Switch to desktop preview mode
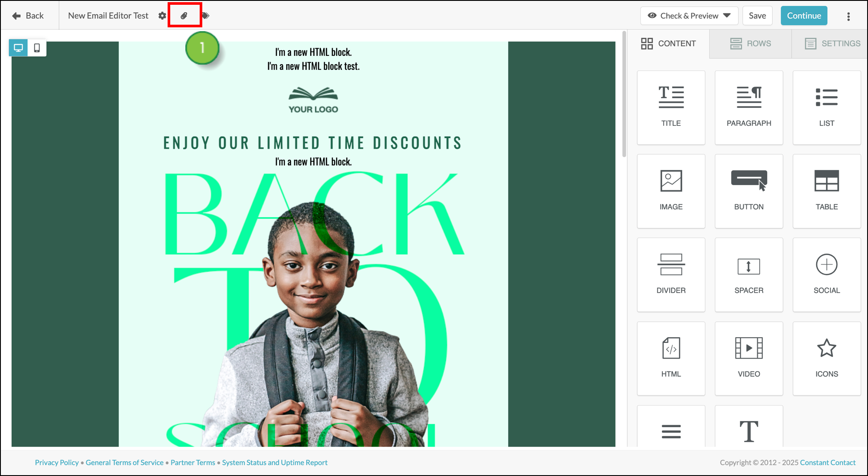Image resolution: width=868 pixels, height=476 pixels. tap(18, 48)
